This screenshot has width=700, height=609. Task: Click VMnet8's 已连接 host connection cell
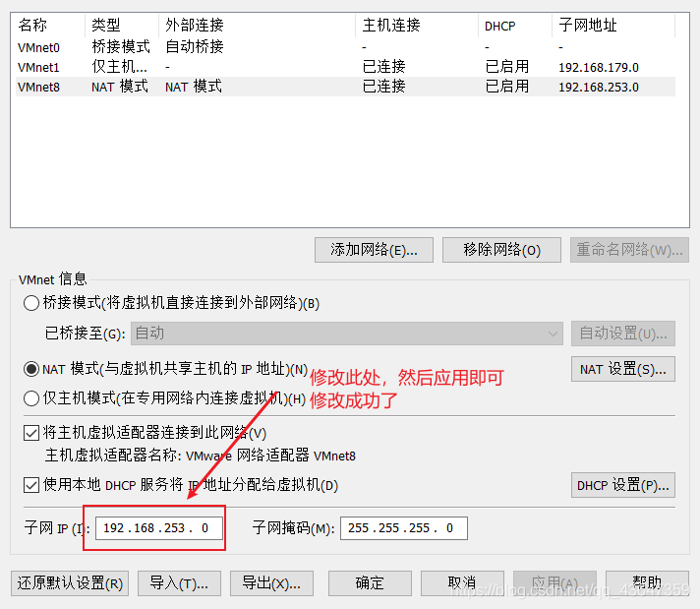[x=384, y=87]
